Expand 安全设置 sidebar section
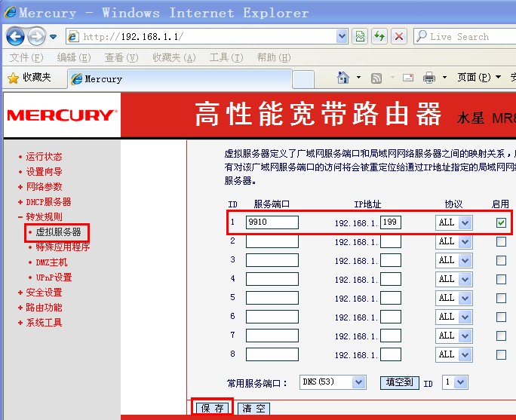The image size is (516, 420). tap(44, 293)
